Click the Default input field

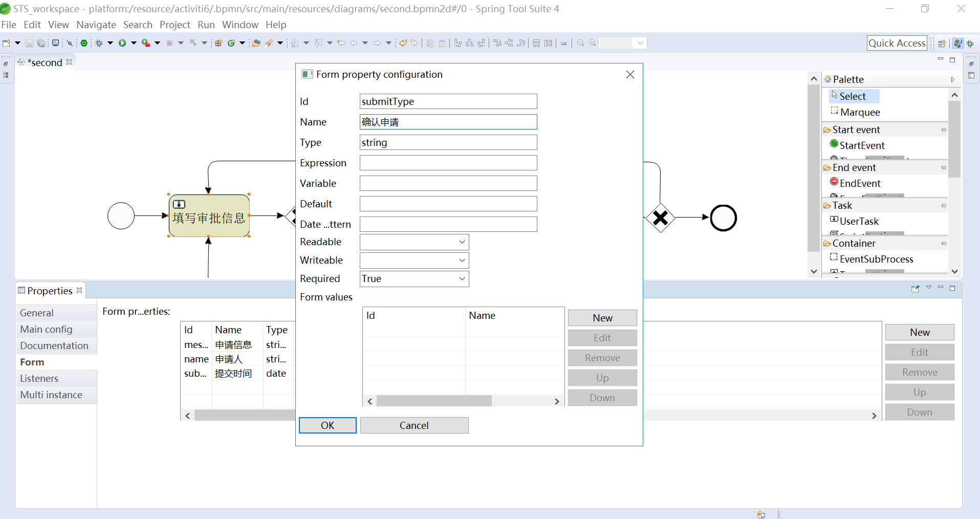(x=448, y=204)
